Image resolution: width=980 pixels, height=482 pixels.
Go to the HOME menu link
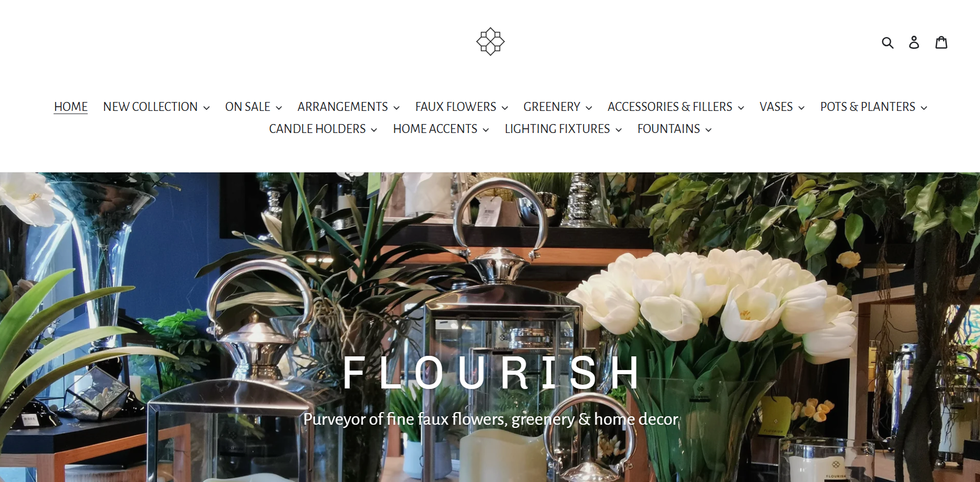70,107
